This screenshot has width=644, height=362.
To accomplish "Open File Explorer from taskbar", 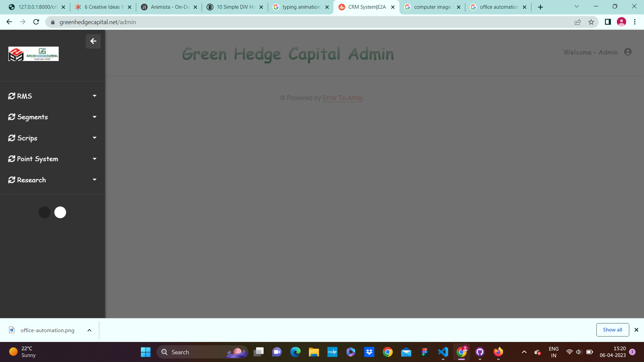I will 314,352.
